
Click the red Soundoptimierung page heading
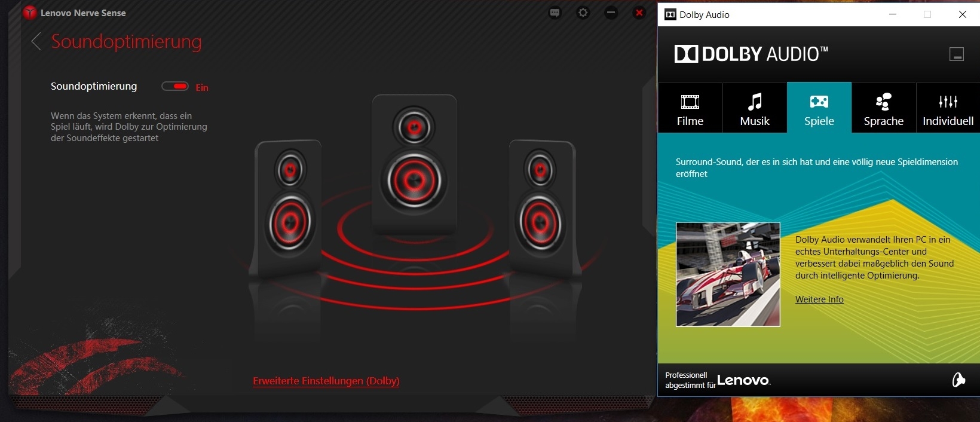pos(127,42)
